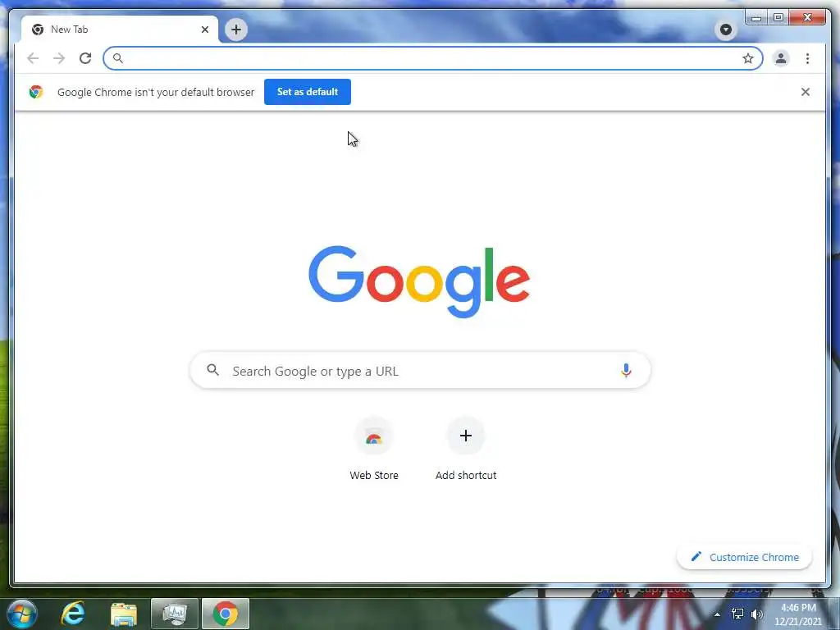Click the back navigation arrow
Viewport: 840px width, 630px height.
33,58
